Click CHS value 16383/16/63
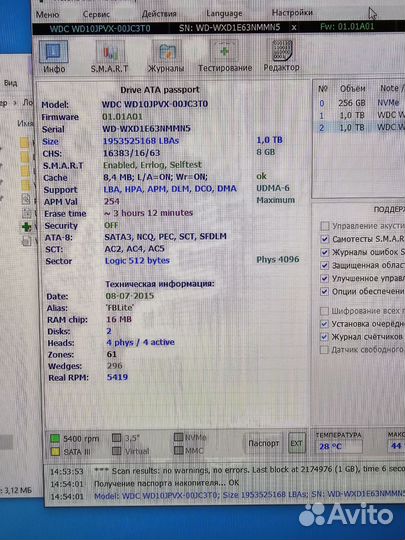 click(x=132, y=153)
